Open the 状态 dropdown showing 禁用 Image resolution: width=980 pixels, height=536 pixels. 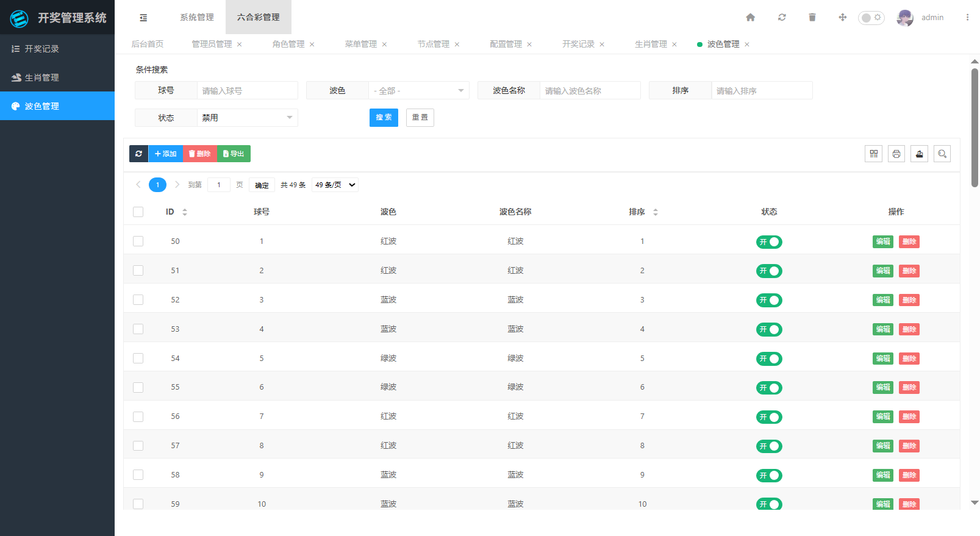tap(248, 118)
